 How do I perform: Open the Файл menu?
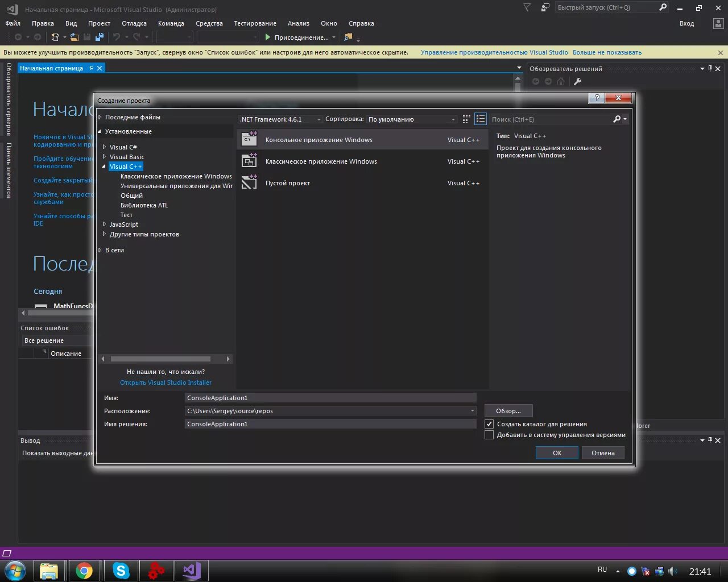tap(13, 23)
